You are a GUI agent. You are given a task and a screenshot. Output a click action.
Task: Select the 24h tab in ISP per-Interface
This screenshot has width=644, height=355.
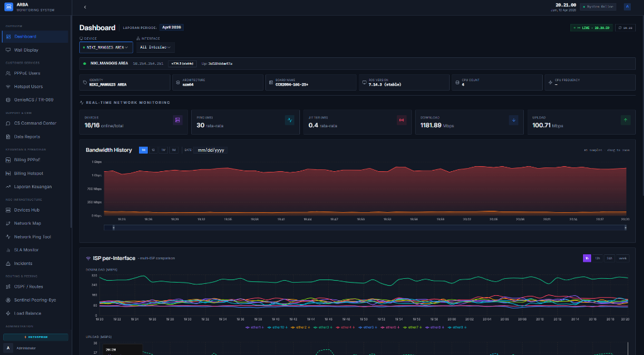[x=609, y=259]
